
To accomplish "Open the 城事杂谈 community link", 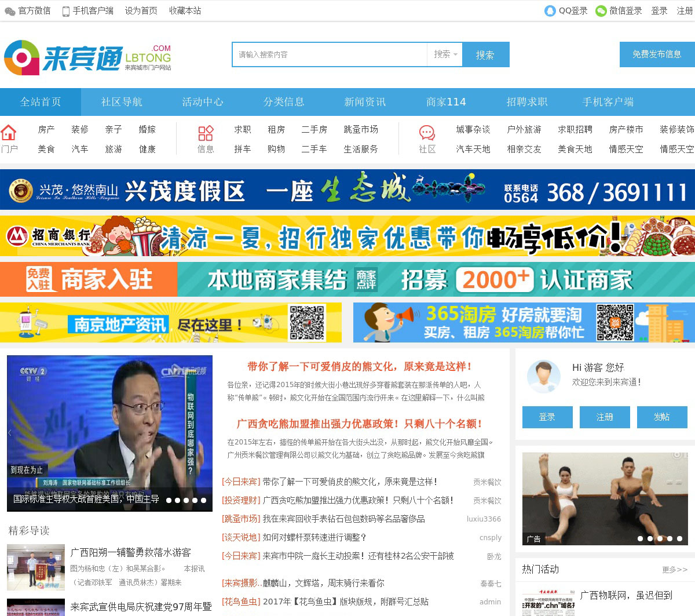I will [x=473, y=129].
